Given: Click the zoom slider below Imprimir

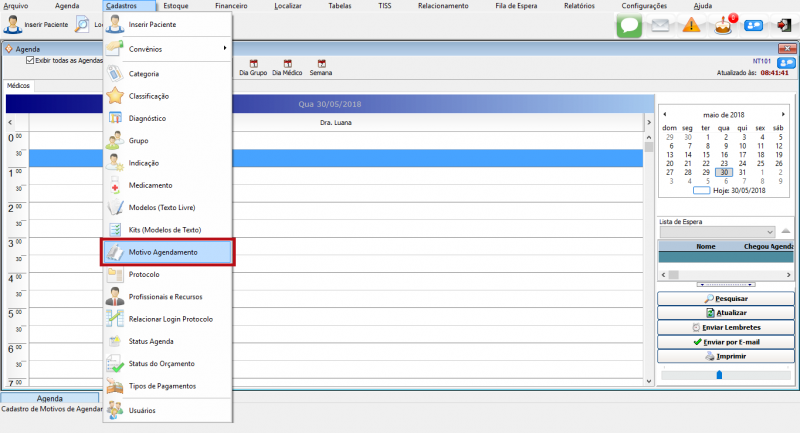Looking at the screenshot, I should [718, 375].
